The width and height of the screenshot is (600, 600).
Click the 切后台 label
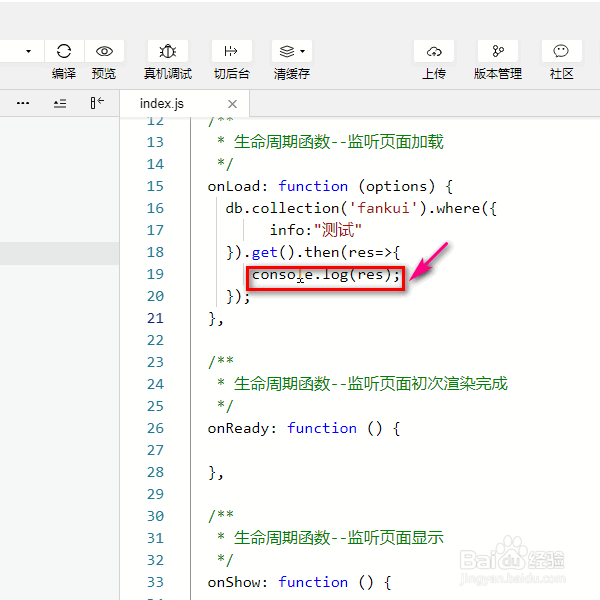coord(232,73)
